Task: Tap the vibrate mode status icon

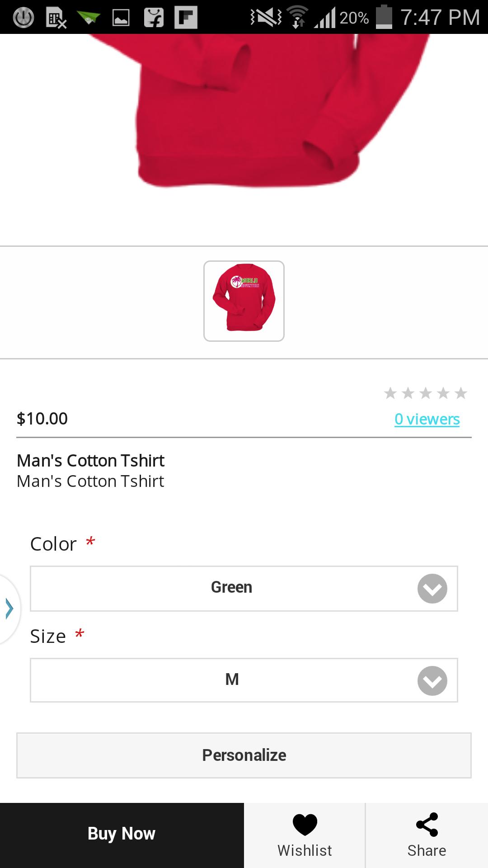Action: [266, 17]
